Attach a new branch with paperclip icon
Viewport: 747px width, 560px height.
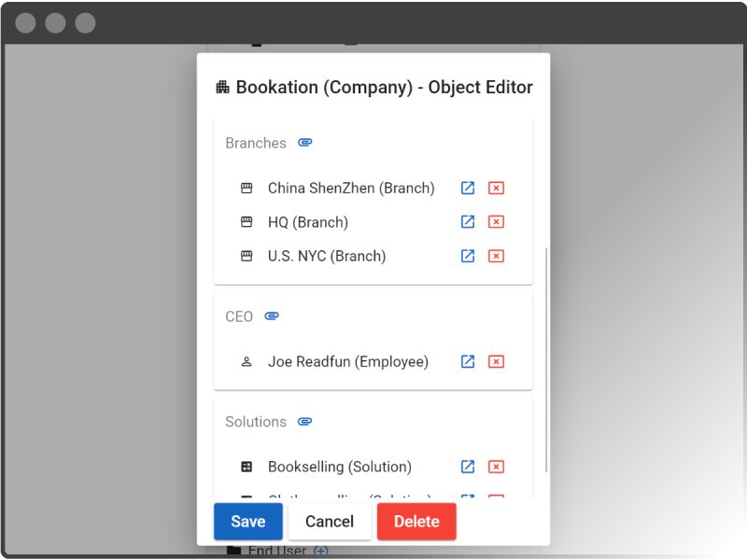pyautogui.click(x=305, y=143)
